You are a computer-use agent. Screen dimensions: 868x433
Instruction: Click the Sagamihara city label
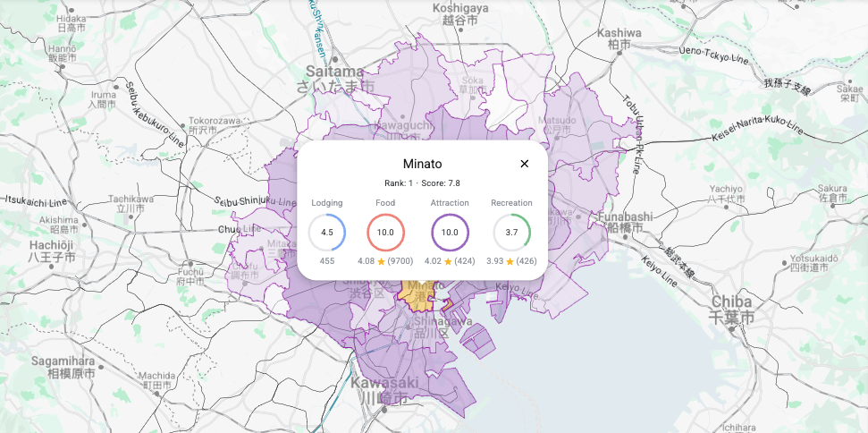coord(63,367)
